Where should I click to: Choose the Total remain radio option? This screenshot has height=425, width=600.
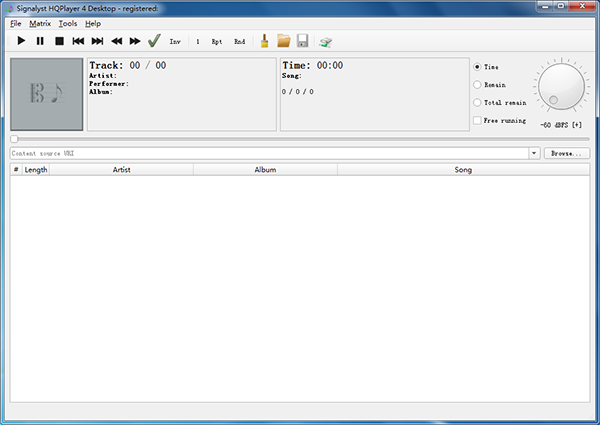click(477, 102)
